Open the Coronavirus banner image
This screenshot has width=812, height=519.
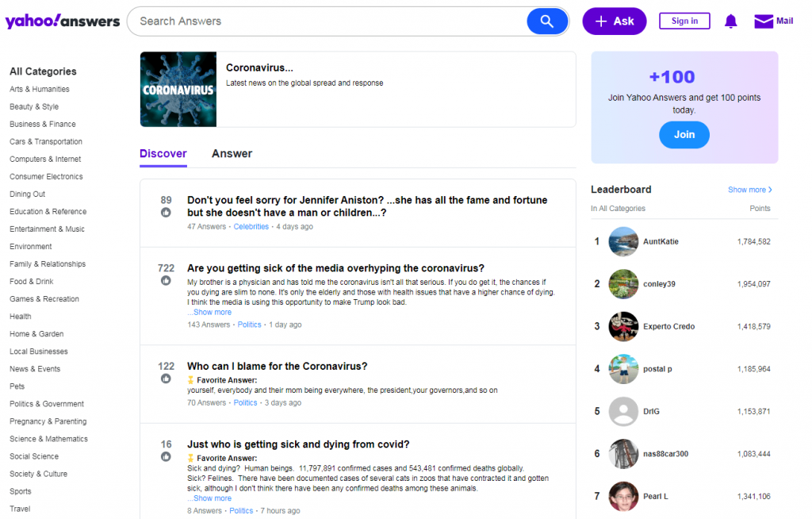(178, 89)
